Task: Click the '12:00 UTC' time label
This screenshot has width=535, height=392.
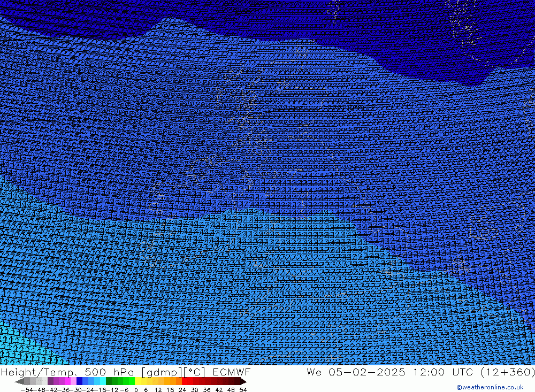Action: (443, 372)
